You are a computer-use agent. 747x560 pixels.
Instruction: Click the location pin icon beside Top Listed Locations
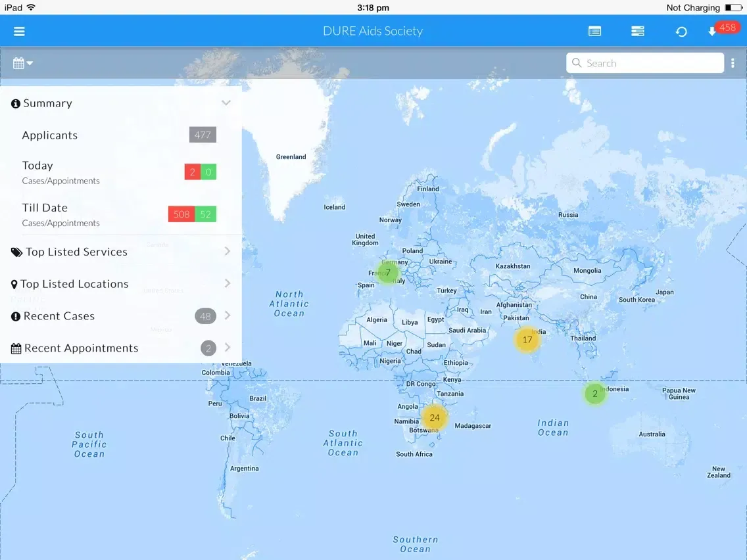15,283
